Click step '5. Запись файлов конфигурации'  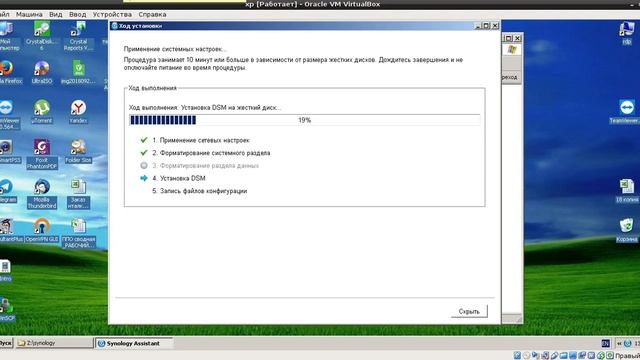200,191
